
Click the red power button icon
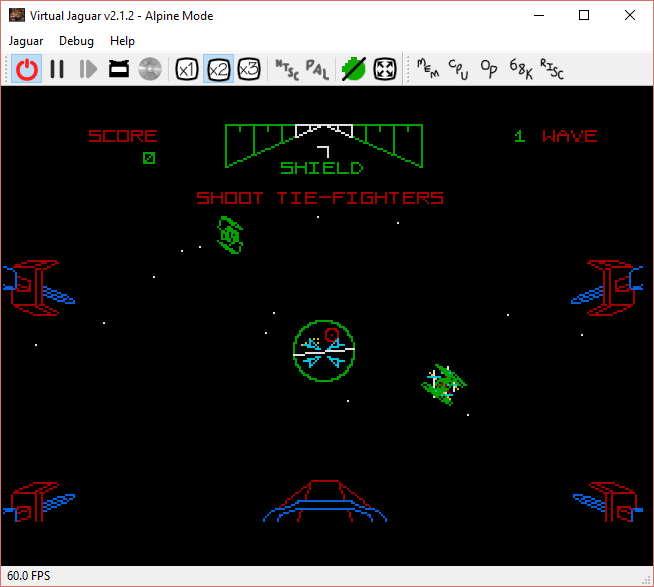(27, 69)
